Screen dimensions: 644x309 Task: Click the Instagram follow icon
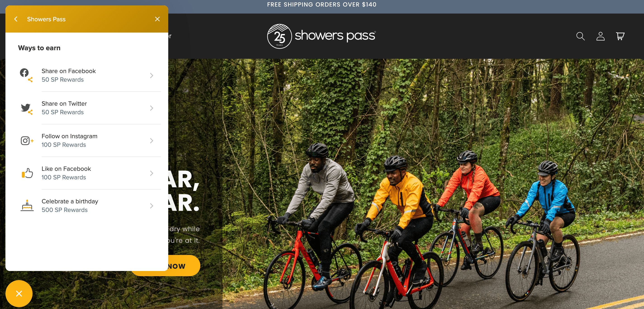tap(26, 140)
